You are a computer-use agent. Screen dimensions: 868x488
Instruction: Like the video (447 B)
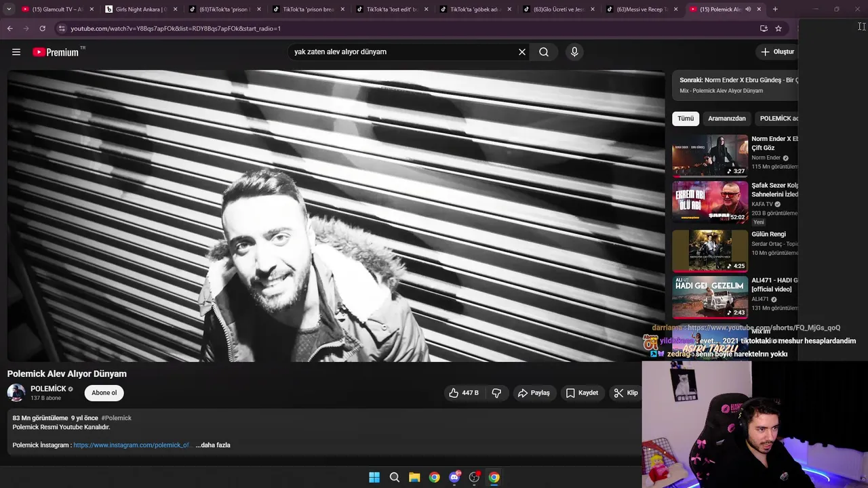coord(463,392)
